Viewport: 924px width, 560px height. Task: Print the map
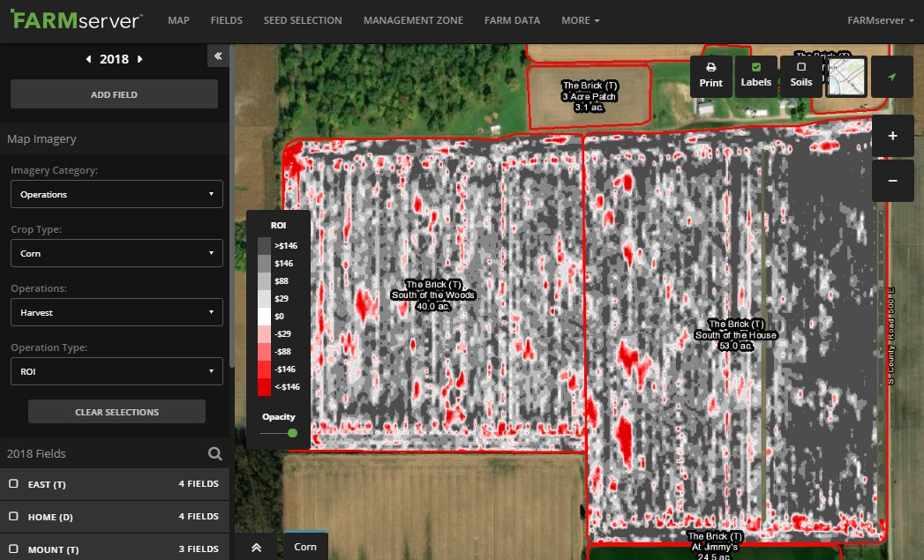point(710,76)
